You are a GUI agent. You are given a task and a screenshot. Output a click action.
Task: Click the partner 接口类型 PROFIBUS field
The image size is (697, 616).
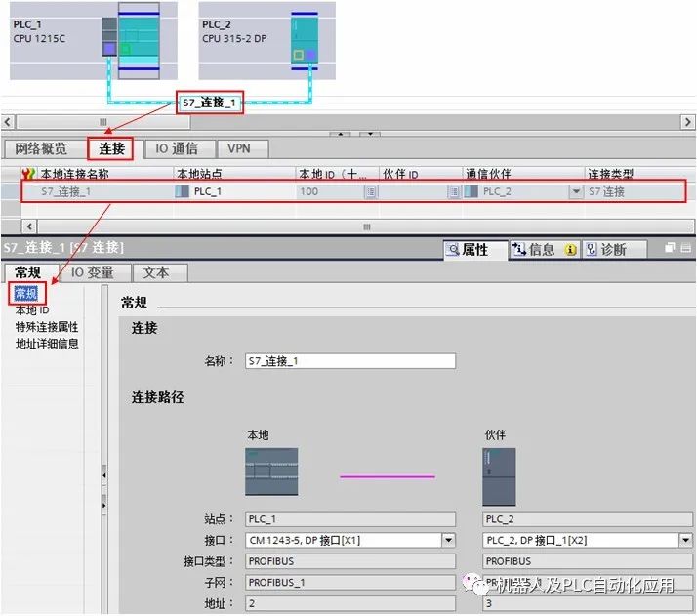(x=588, y=561)
